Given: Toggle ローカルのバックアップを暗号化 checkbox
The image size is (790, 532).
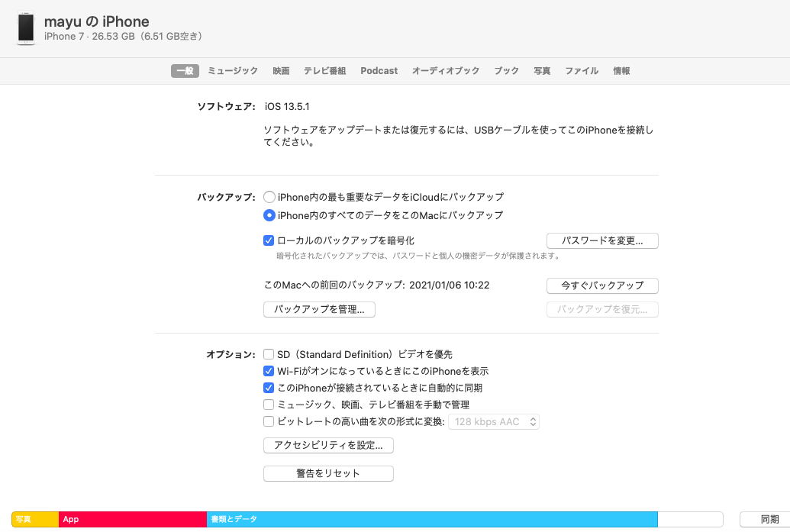Looking at the screenshot, I should point(269,240).
